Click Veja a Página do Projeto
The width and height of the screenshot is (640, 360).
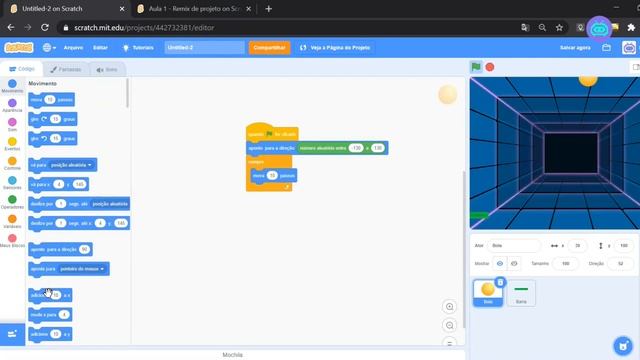coord(335,48)
